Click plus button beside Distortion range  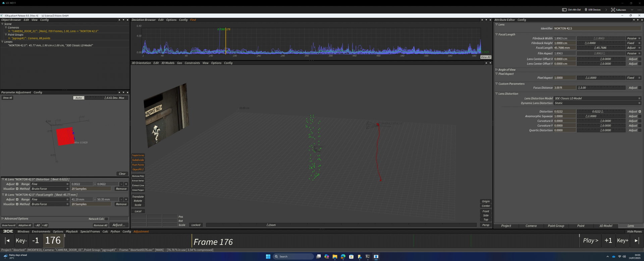coord(126,184)
